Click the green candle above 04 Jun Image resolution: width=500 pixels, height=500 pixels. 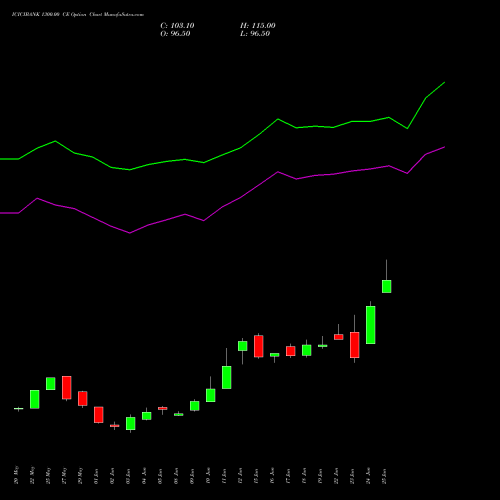click(147, 416)
